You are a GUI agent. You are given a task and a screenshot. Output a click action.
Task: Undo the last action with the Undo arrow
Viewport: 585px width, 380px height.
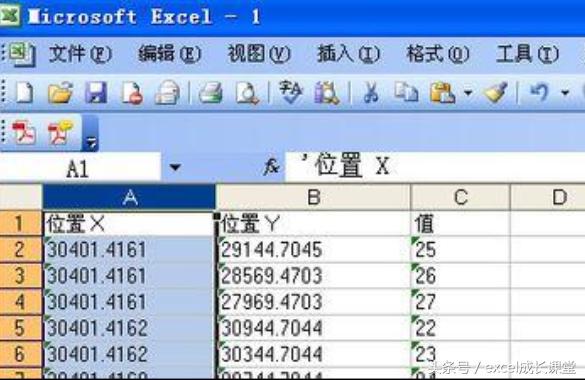[x=539, y=92]
